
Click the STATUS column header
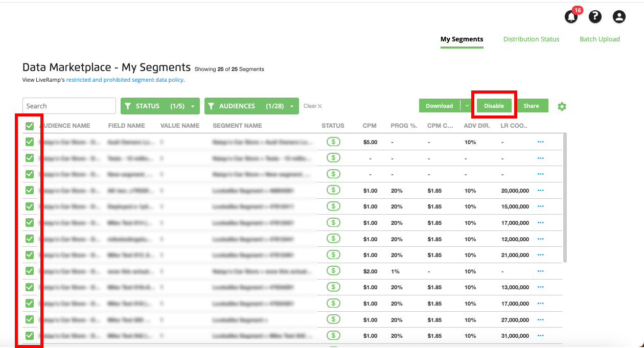pyautogui.click(x=333, y=126)
